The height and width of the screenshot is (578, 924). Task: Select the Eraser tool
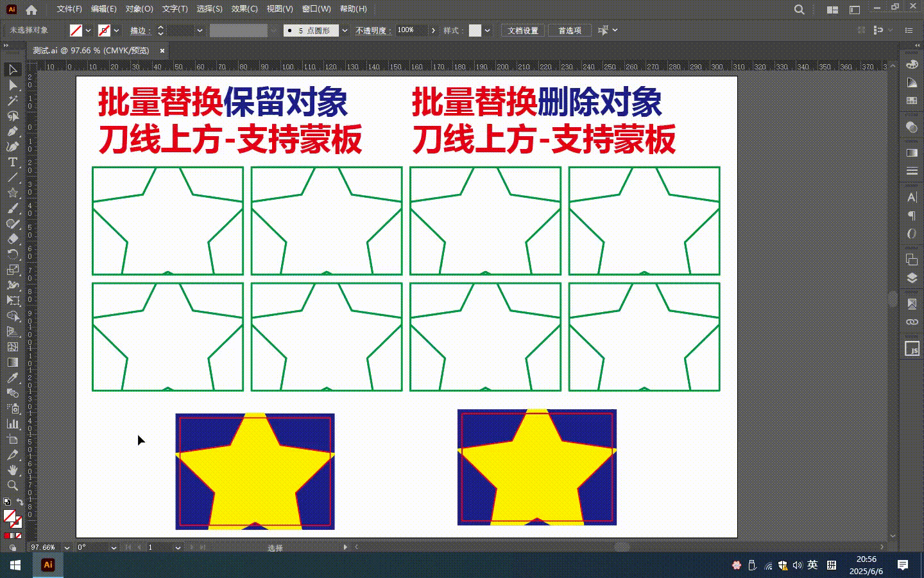12,239
